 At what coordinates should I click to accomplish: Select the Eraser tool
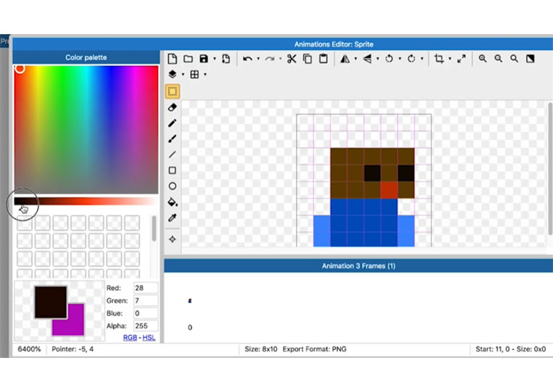click(x=172, y=107)
